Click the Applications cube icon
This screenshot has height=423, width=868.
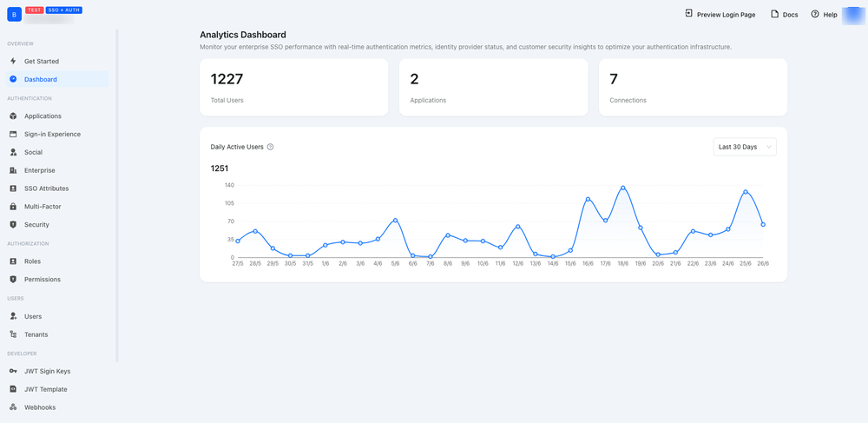13,116
